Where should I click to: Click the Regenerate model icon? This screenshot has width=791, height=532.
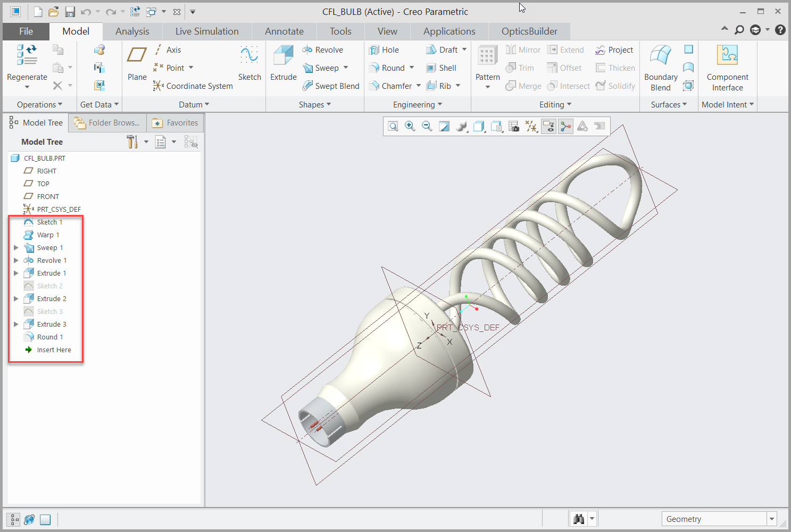click(27, 54)
